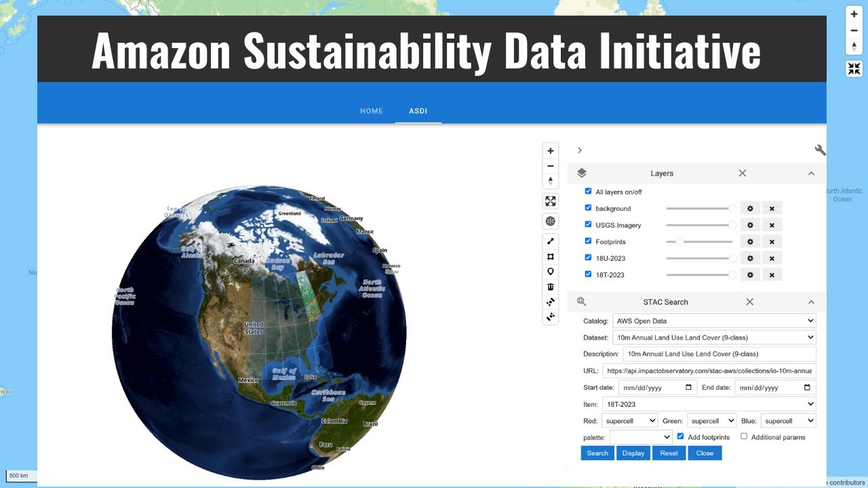Open settings for Footprints layer

coord(750,241)
